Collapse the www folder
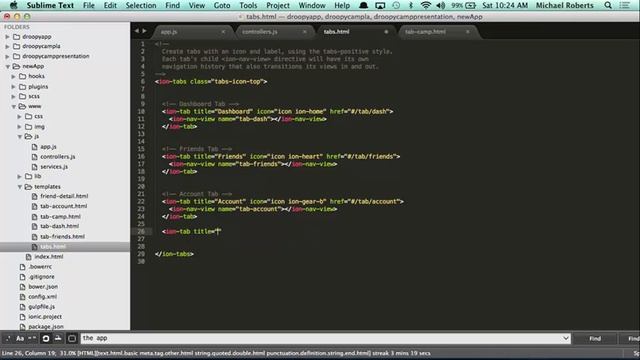Image resolution: width=640 pixels, height=360 pixels. pos(13,107)
